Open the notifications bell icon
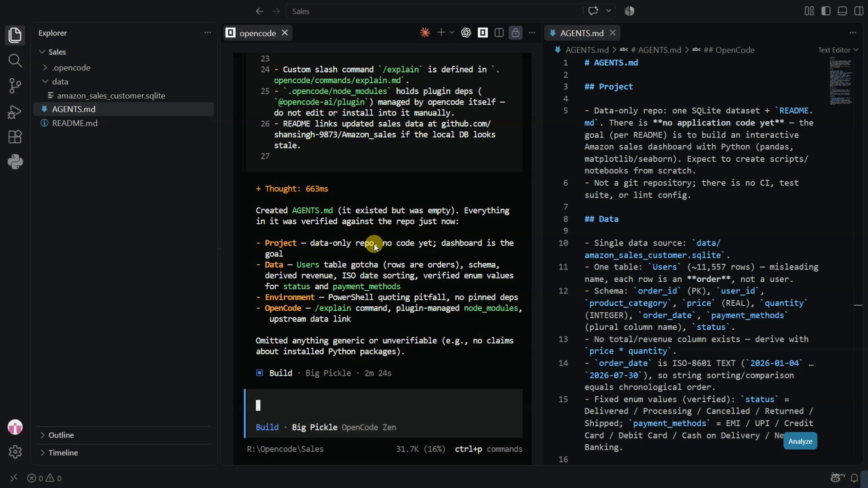868x488 pixels. (x=854, y=478)
